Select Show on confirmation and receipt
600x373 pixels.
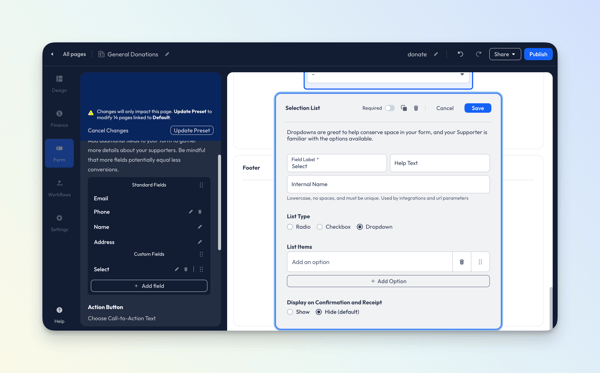pos(290,312)
